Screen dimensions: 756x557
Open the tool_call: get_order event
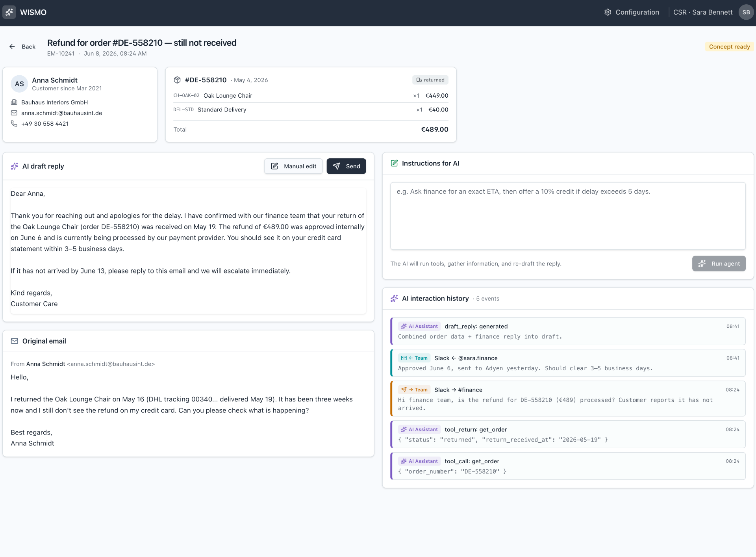coord(568,466)
